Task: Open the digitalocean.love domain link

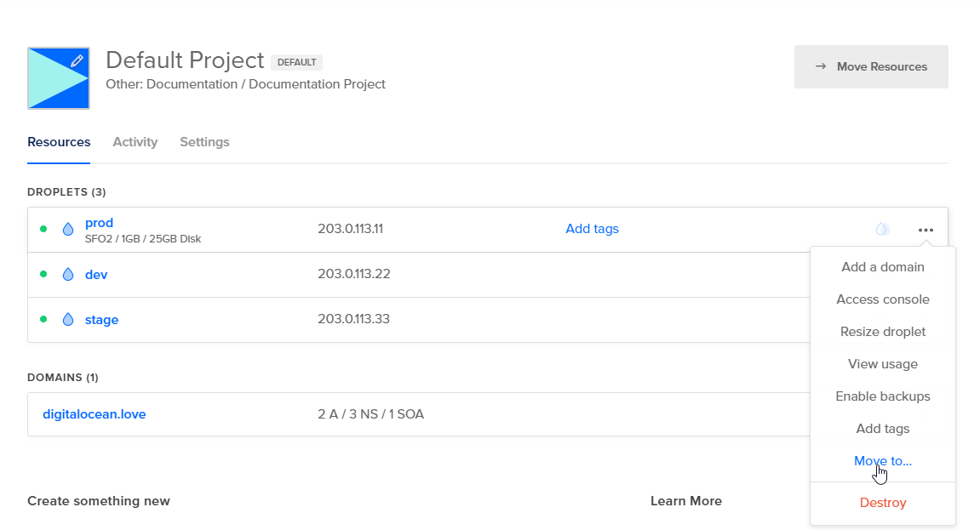Action: 95,414
